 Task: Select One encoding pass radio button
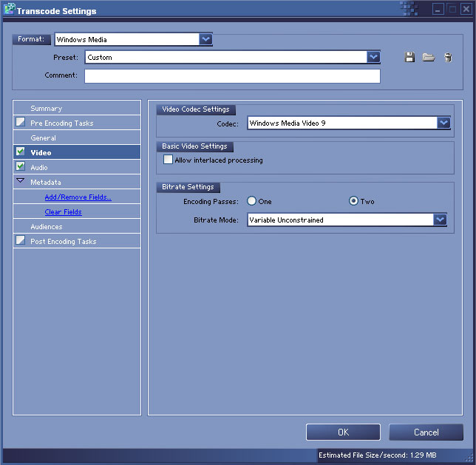(251, 201)
